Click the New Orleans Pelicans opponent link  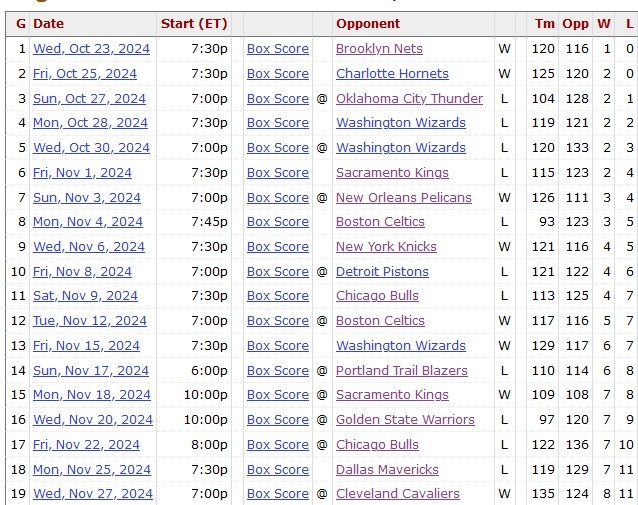pos(404,198)
